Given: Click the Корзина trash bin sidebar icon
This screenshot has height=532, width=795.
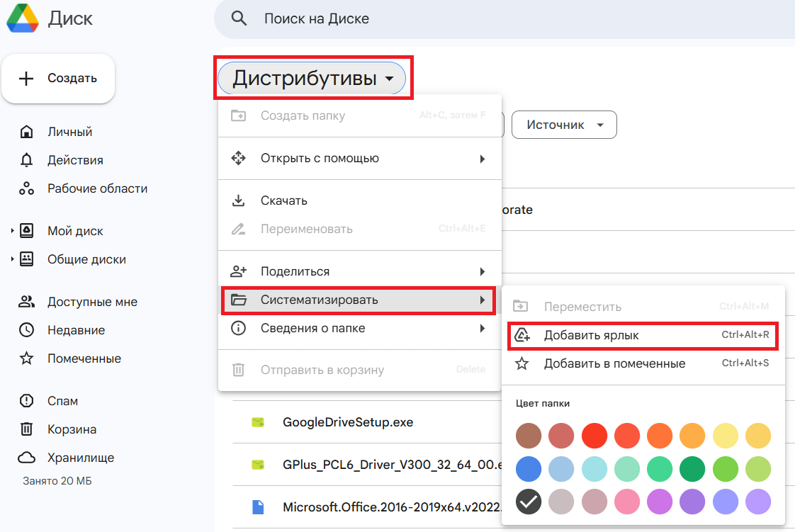Looking at the screenshot, I should coord(26,429).
